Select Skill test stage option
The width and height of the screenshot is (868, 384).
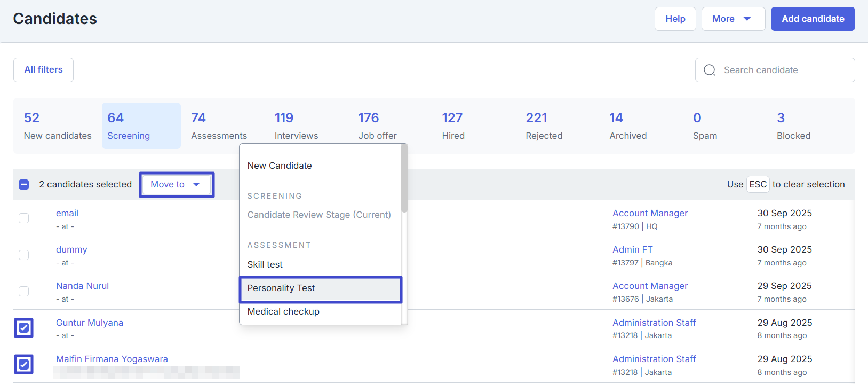(x=265, y=264)
